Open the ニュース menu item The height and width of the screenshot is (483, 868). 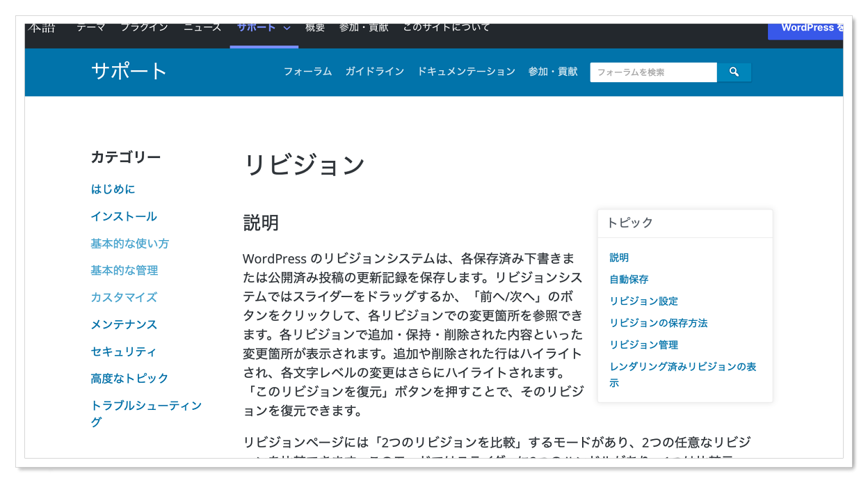pyautogui.click(x=202, y=28)
